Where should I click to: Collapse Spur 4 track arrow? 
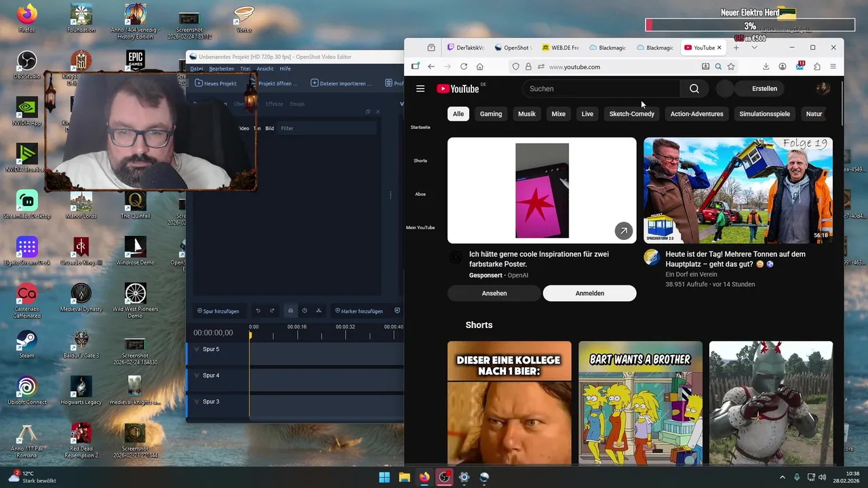pyautogui.click(x=197, y=375)
